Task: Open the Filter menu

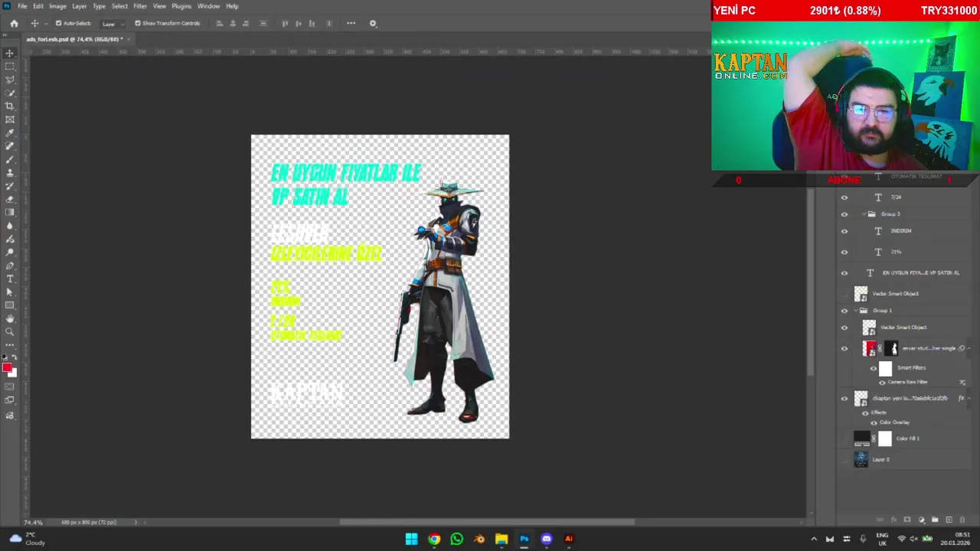Action: click(x=140, y=6)
